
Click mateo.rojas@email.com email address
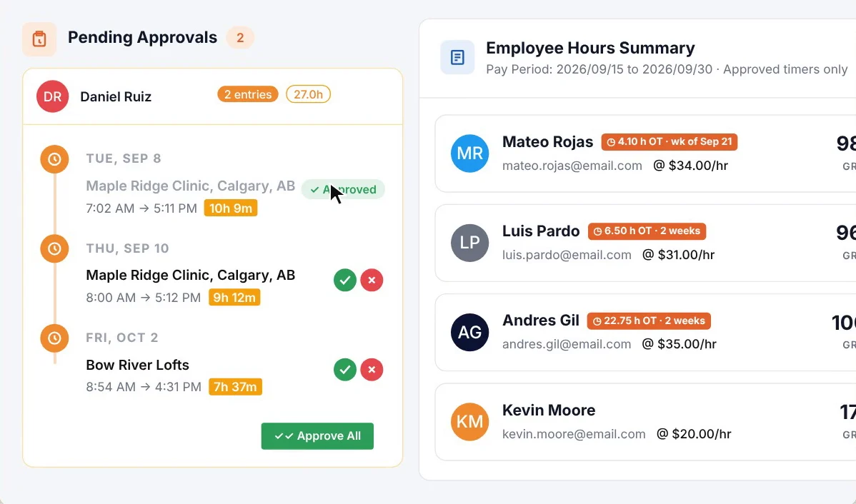(x=572, y=166)
